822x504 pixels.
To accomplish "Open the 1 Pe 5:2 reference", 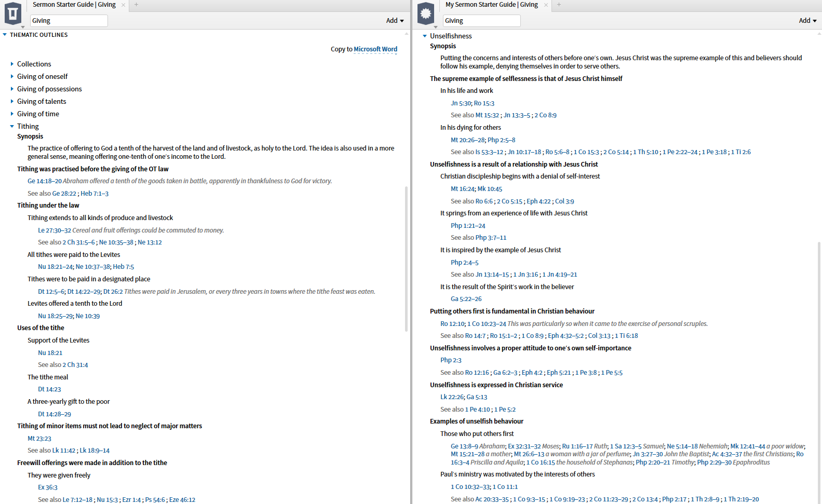I will (x=505, y=410).
